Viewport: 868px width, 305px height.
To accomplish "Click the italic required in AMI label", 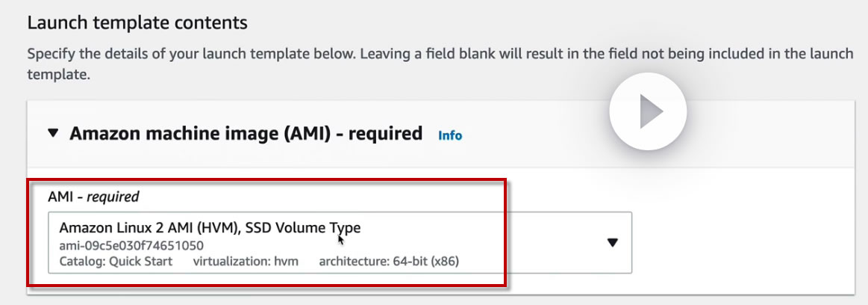I will point(113,197).
